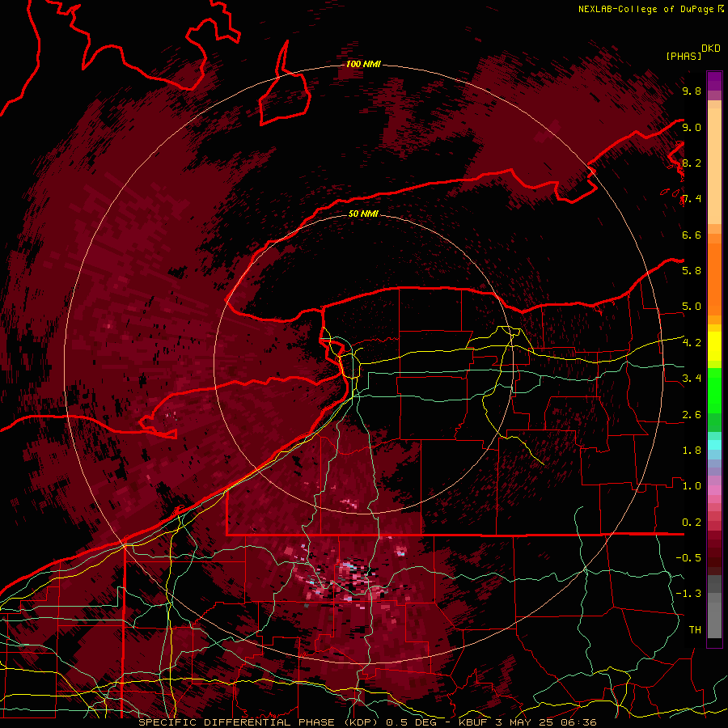Click the 06:36 timestamp in the caption

(580, 722)
